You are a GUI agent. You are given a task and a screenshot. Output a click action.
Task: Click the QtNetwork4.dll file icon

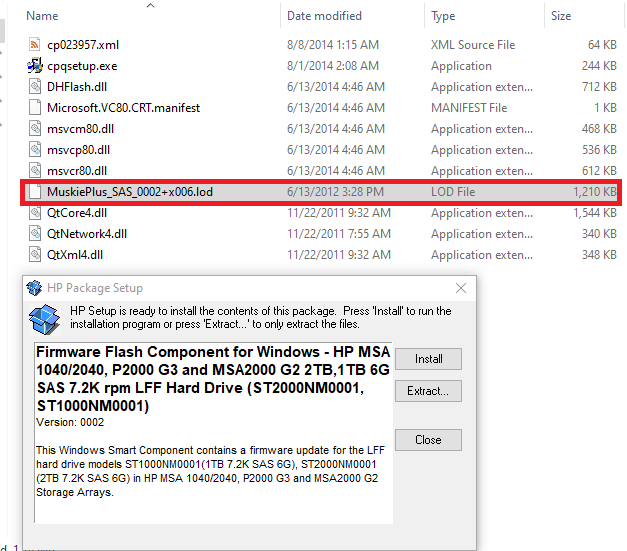pos(35,234)
